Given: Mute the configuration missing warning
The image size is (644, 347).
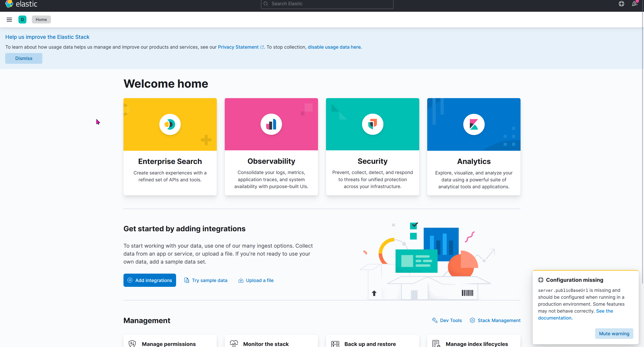Looking at the screenshot, I should pos(614,334).
